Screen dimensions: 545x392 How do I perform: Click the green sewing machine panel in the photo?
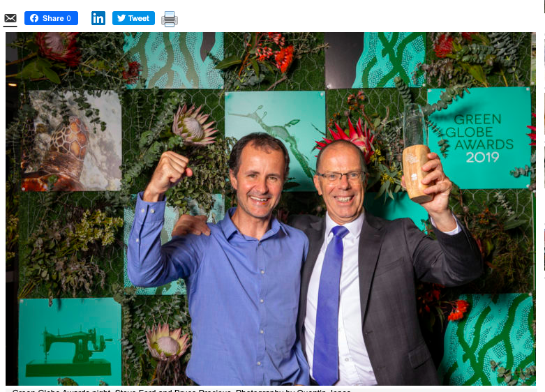point(70,342)
